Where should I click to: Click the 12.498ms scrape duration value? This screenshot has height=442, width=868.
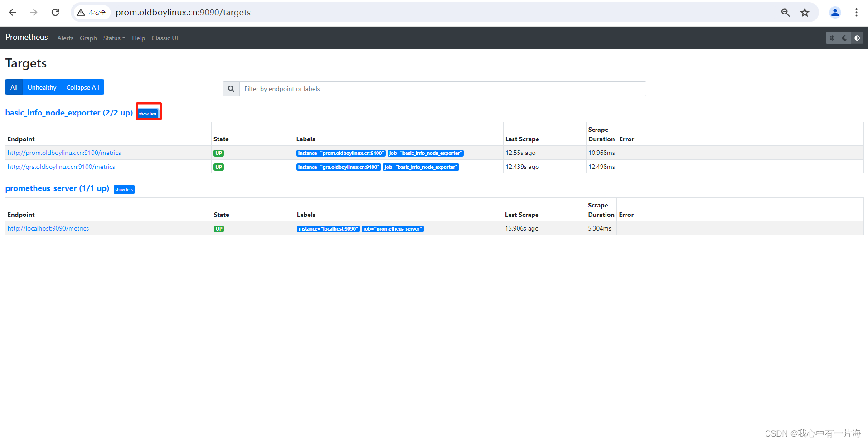(x=601, y=167)
